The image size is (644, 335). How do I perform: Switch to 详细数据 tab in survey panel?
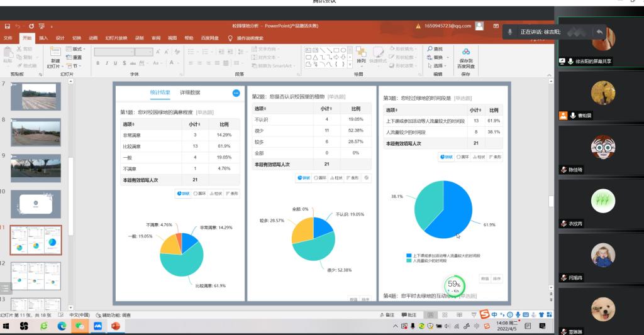[x=190, y=92]
